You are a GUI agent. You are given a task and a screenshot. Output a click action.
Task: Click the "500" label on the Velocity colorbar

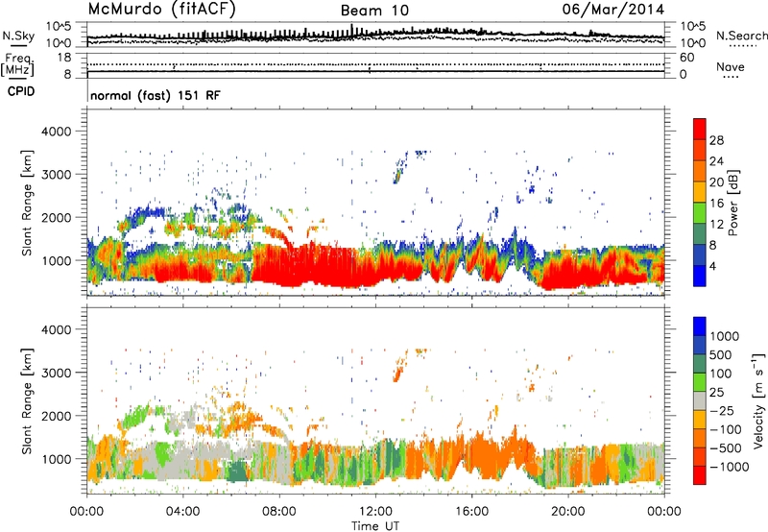click(x=720, y=354)
